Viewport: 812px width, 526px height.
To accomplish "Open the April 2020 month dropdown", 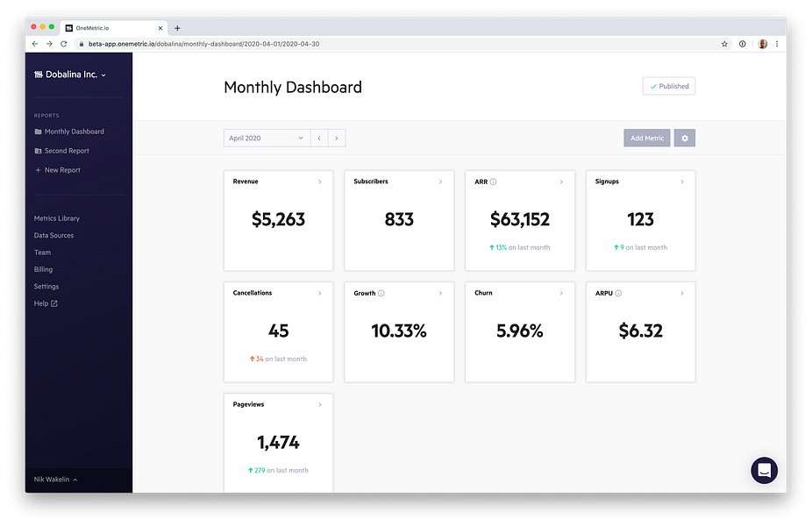I will pos(267,139).
